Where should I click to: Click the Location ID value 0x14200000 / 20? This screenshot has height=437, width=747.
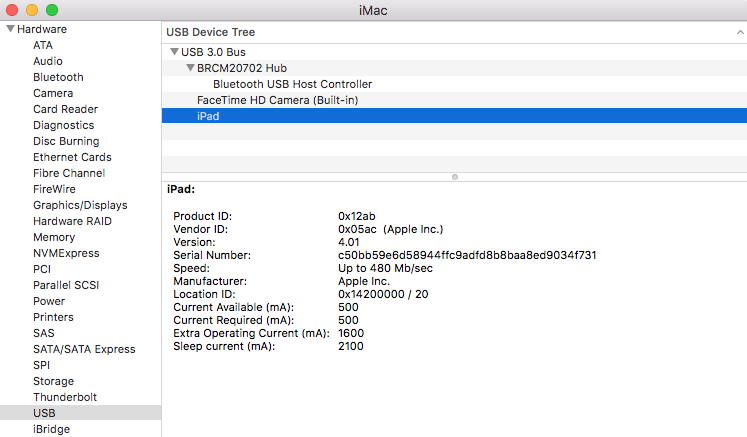[383, 294]
